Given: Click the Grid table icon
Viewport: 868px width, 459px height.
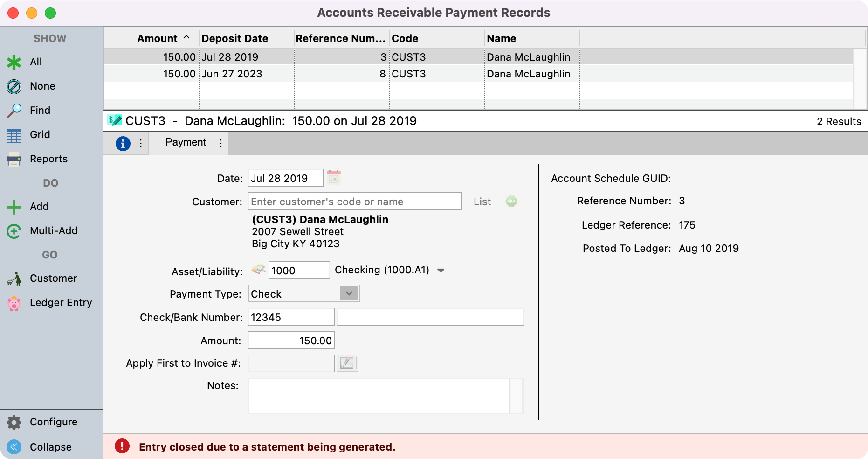Looking at the screenshot, I should (x=14, y=135).
